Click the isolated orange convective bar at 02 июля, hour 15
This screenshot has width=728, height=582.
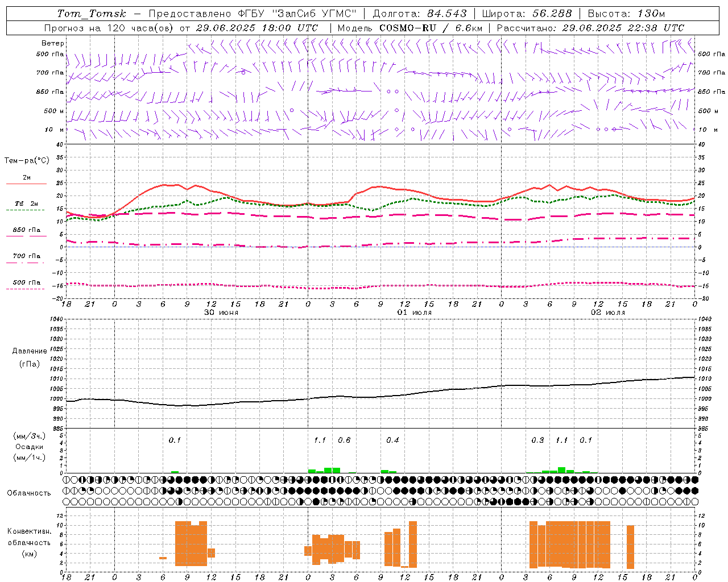pyautogui.click(x=630, y=547)
